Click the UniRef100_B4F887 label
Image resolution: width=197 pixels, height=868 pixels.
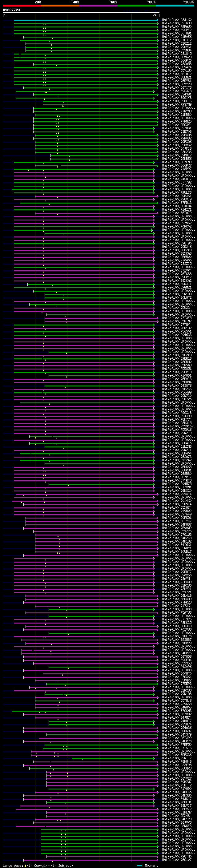tap(177, 525)
